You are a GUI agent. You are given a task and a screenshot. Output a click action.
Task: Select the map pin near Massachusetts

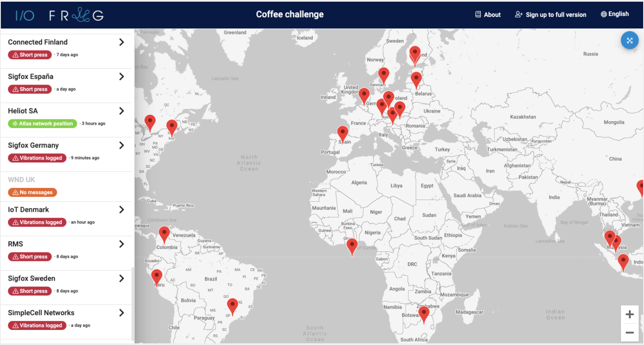(171, 128)
